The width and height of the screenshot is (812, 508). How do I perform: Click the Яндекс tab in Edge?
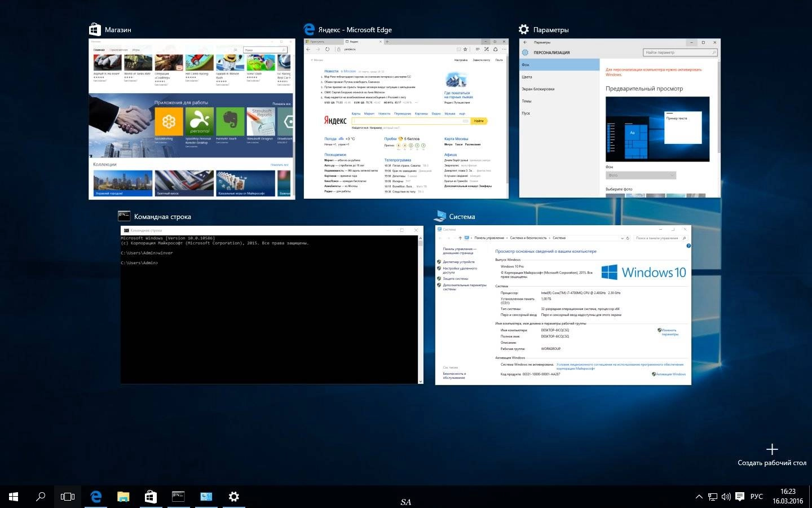pos(363,41)
